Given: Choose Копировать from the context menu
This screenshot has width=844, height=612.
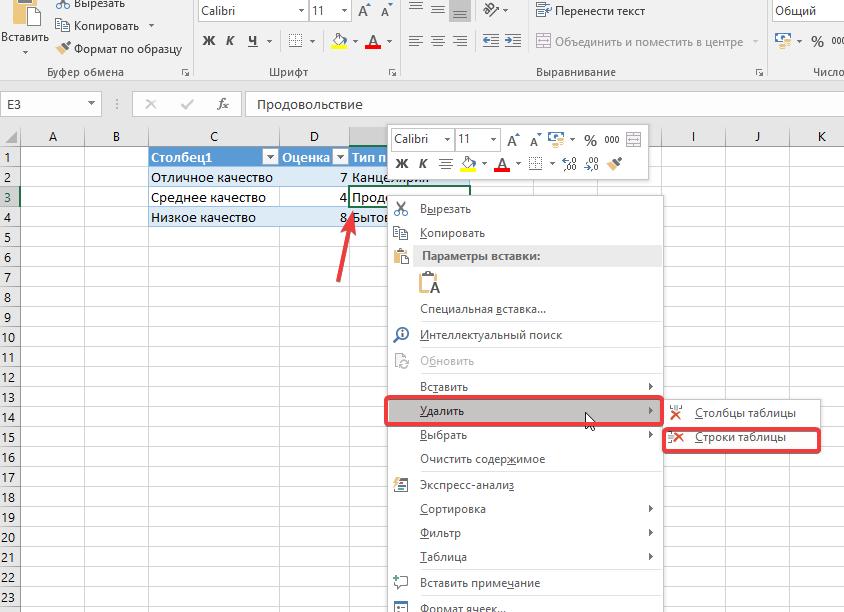Looking at the screenshot, I should (525, 233).
